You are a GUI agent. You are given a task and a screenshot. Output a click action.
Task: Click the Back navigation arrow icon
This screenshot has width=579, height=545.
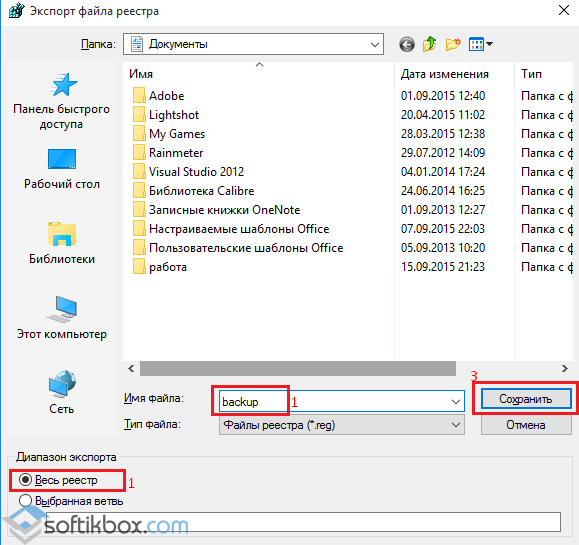click(x=407, y=44)
